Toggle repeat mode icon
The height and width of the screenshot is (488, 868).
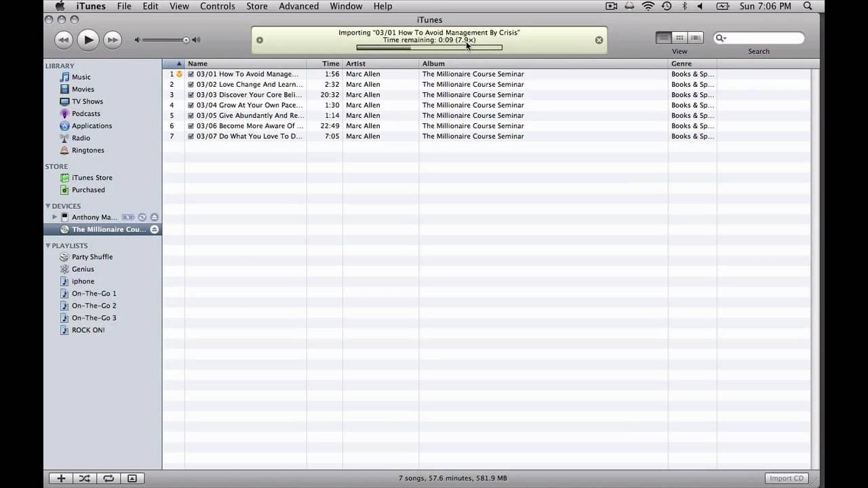108,479
